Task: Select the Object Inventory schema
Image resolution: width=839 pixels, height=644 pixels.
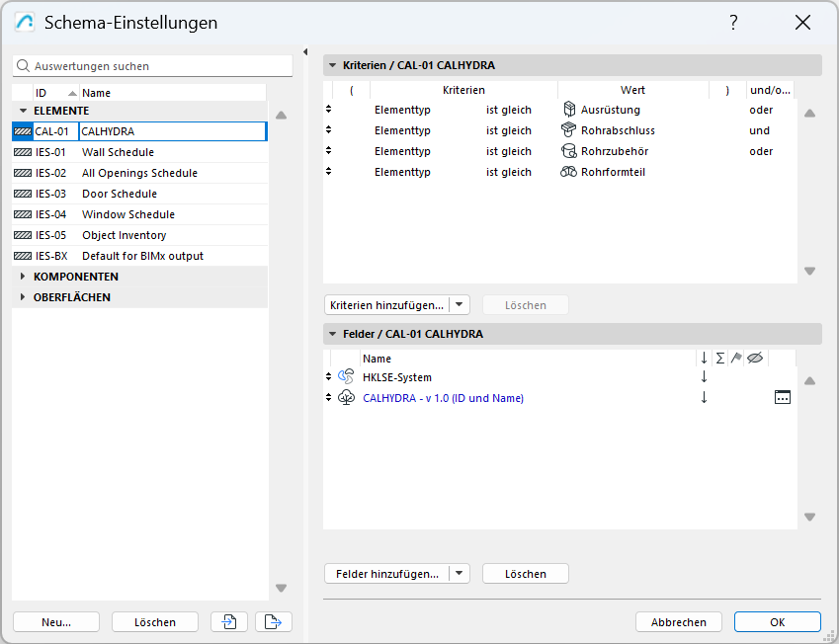Action: pyautogui.click(x=124, y=235)
